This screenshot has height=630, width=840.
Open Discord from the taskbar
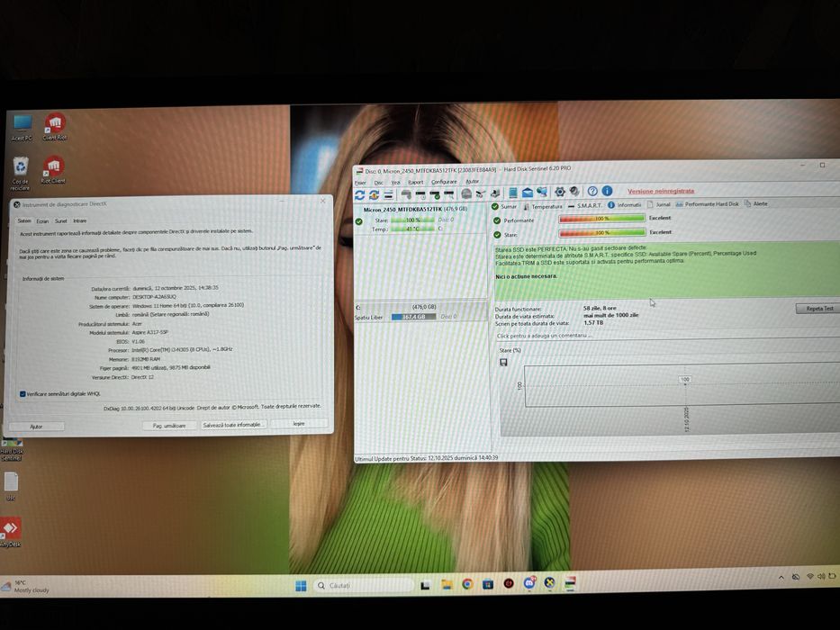pyautogui.click(x=529, y=583)
